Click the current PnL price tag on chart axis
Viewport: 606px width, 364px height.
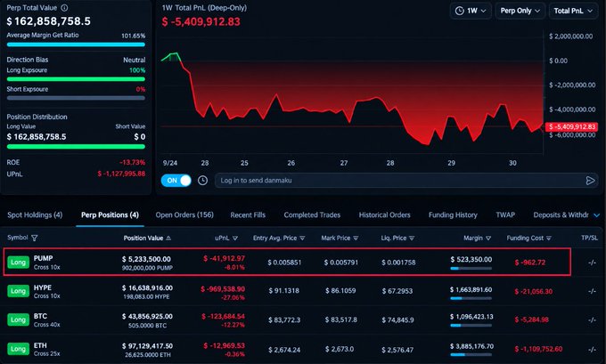coord(571,126)
